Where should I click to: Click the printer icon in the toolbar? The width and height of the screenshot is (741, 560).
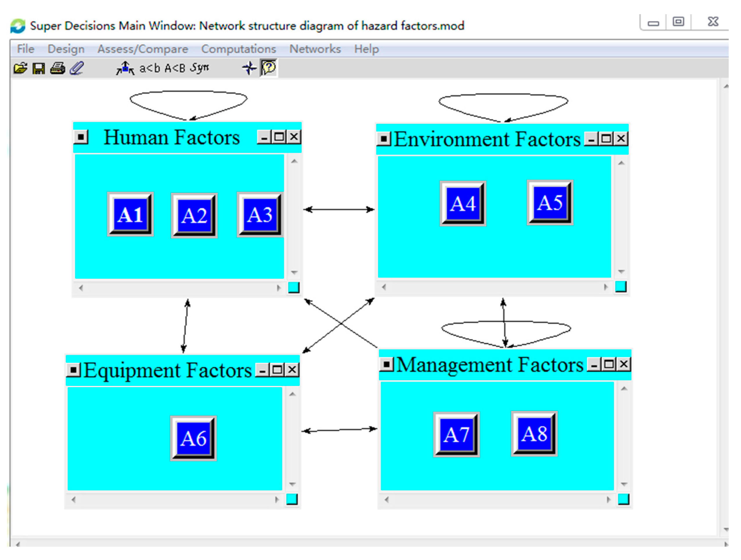pos(58,68)
